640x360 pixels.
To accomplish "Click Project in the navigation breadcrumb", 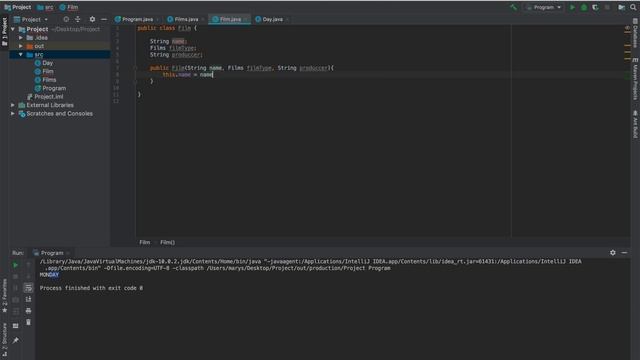I will pos(18,7).
